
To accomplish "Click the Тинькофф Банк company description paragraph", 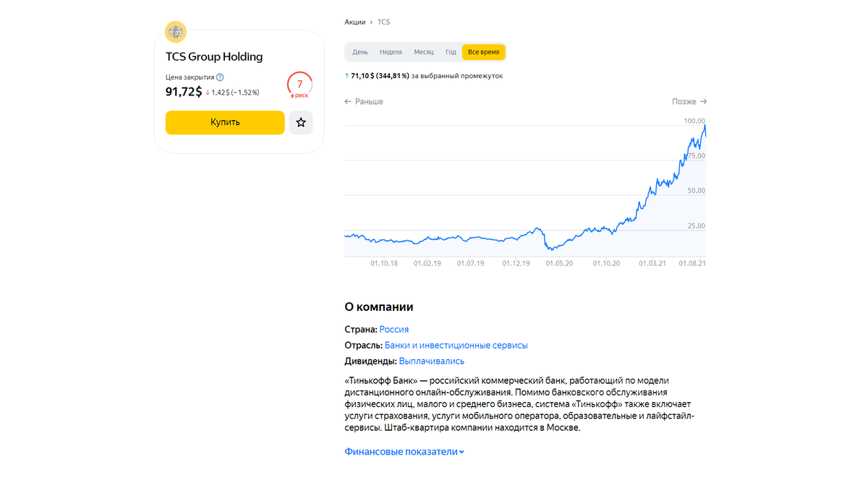I will point(519,404).
